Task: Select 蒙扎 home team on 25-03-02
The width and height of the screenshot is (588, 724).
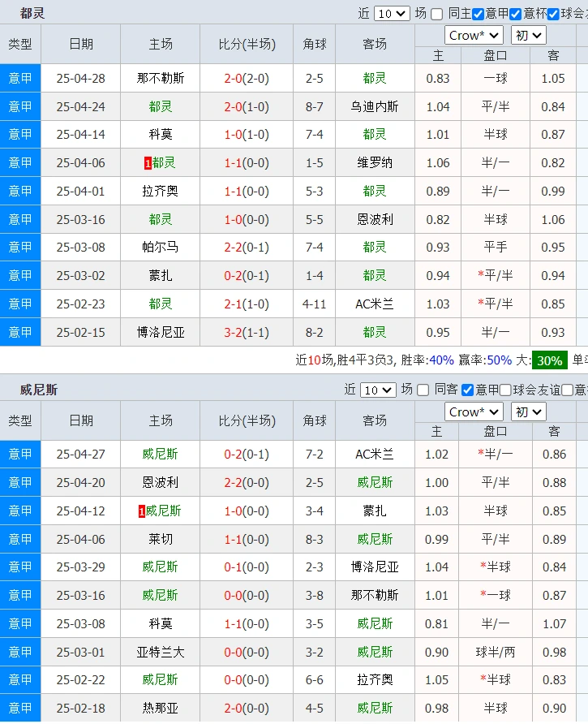Action: pyautogui.click(x=160, y=276)
